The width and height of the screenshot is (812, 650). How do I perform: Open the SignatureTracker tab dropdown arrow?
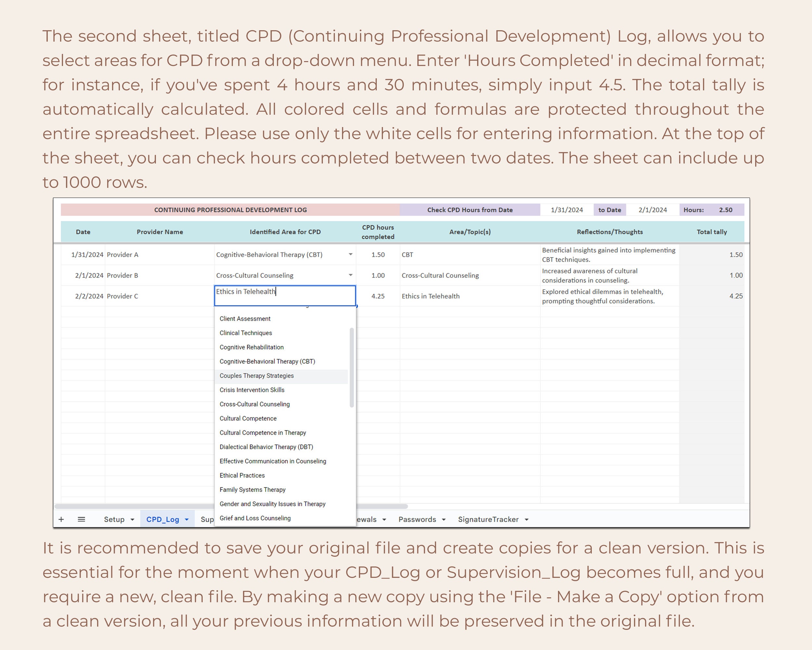click(x=526, y=519)
